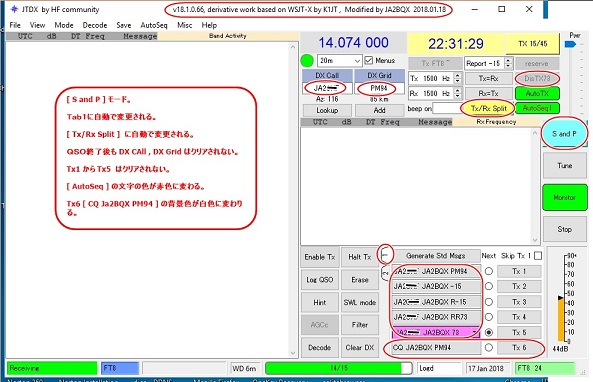Switch to message tab 1
Screen dimensions: 593x382
[x=385, y=255]
